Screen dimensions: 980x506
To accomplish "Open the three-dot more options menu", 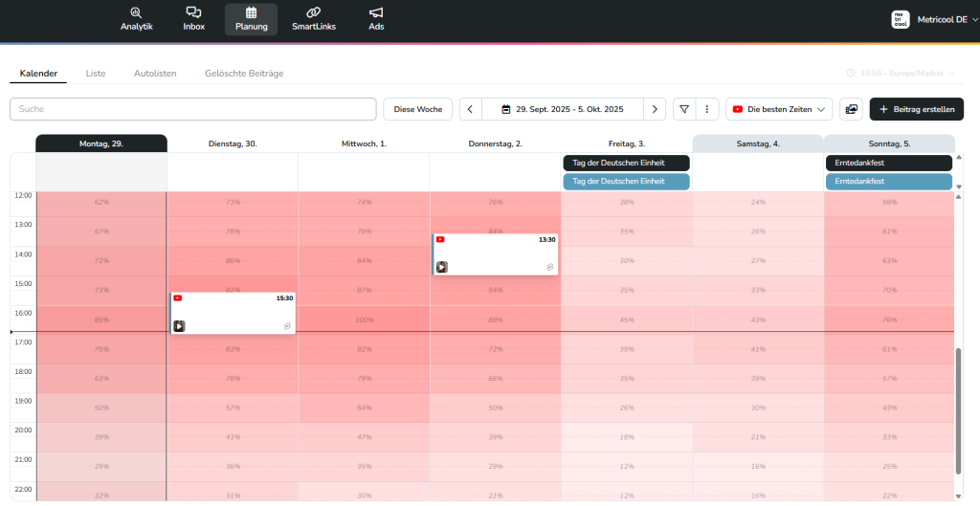I will pyautogui.click(x=706, y=109).
